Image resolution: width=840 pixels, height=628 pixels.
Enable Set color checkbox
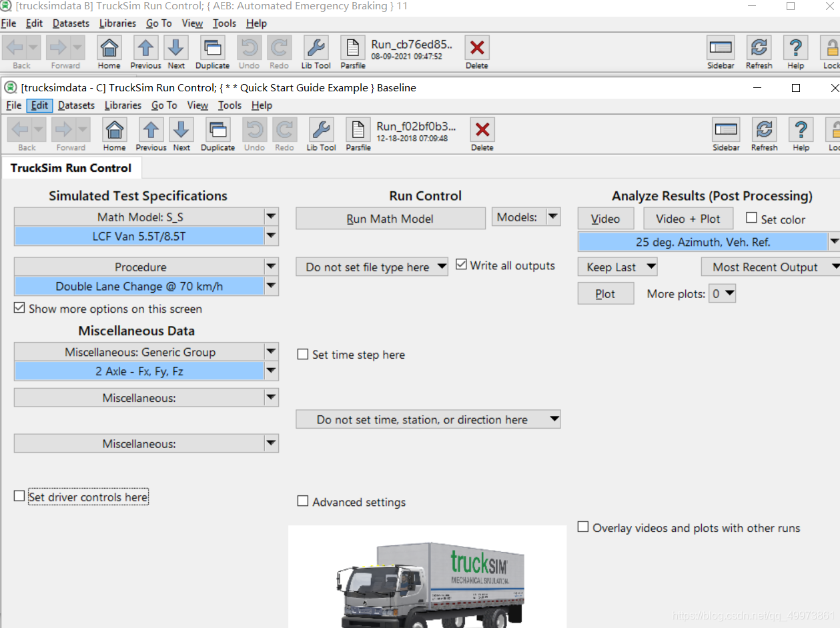[751, 218]
